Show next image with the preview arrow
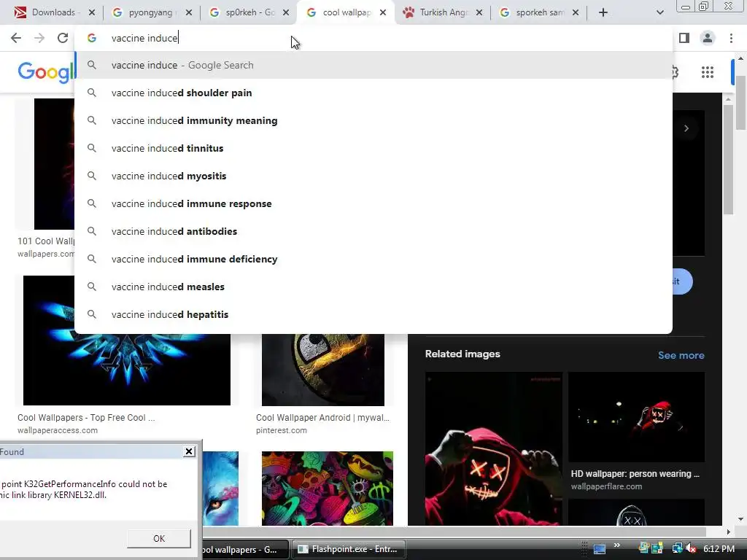This screenshot has height=560, width=747. [686, 128]
